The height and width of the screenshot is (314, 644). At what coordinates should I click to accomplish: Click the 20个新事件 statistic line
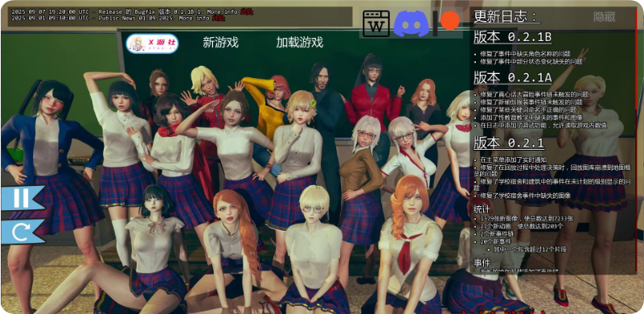pos(497,242)
